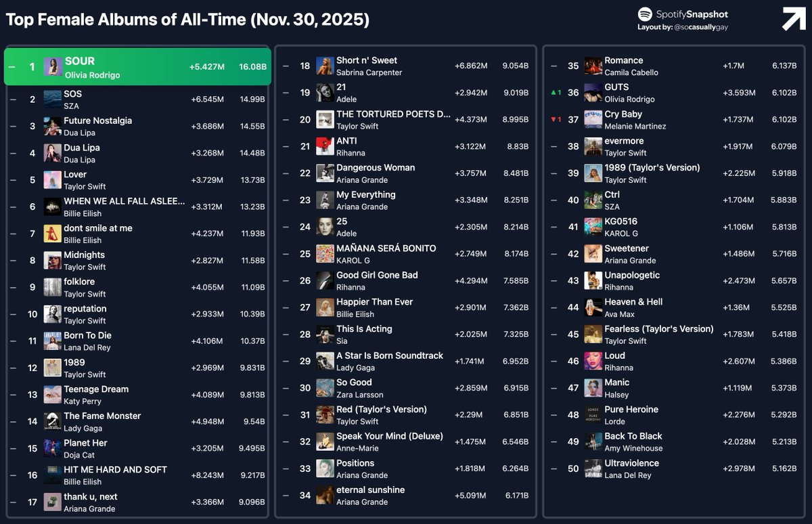
Task: Select the dont smile at me cover
Action: pos(53,234)
